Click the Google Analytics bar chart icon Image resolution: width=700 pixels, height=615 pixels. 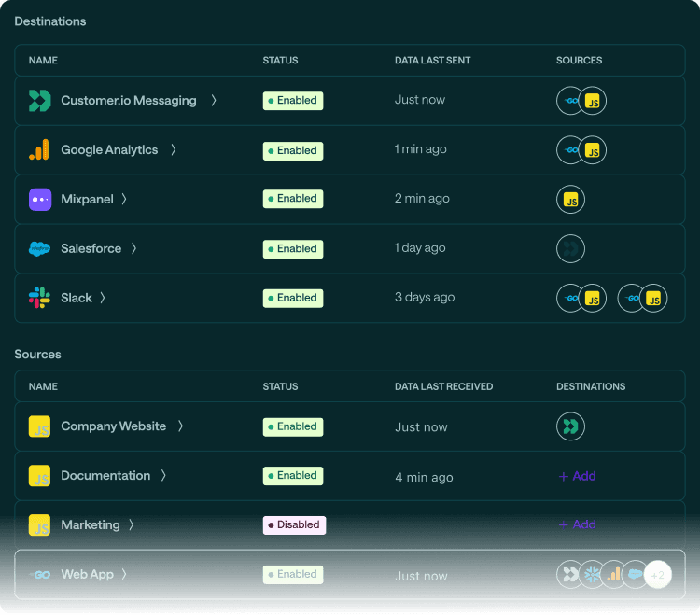39,149
